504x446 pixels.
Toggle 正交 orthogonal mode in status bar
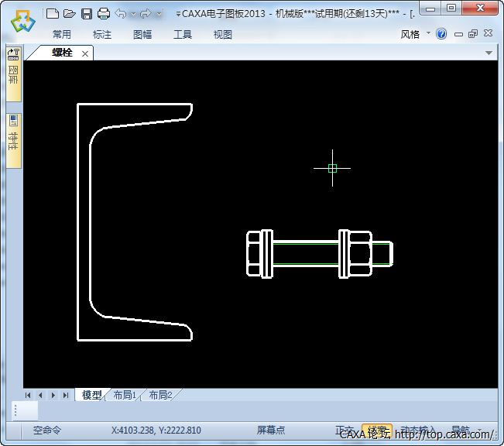[345, 431]
